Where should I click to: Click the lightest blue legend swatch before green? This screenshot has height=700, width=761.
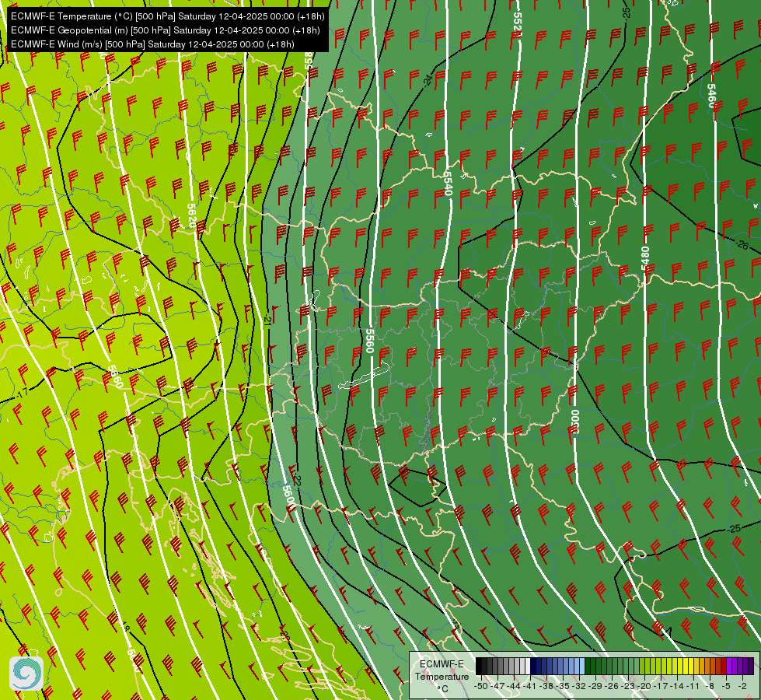(582, 666)
